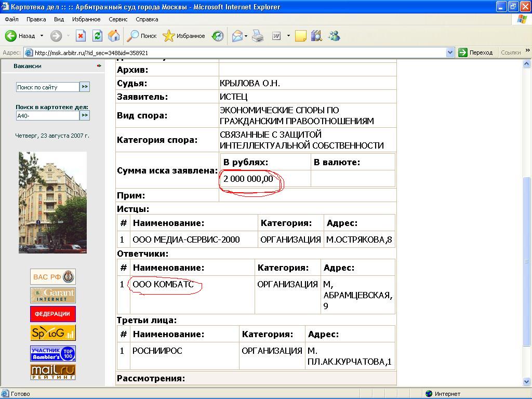This screenshot has width=532, height=399.
Task: Click the Интернет zone status indicator
Action: [443, 394]
